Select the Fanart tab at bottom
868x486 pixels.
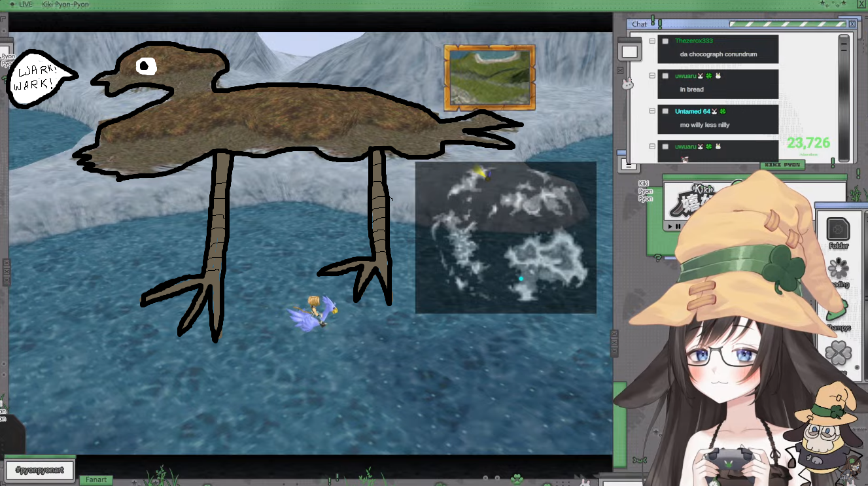[96, 479]
